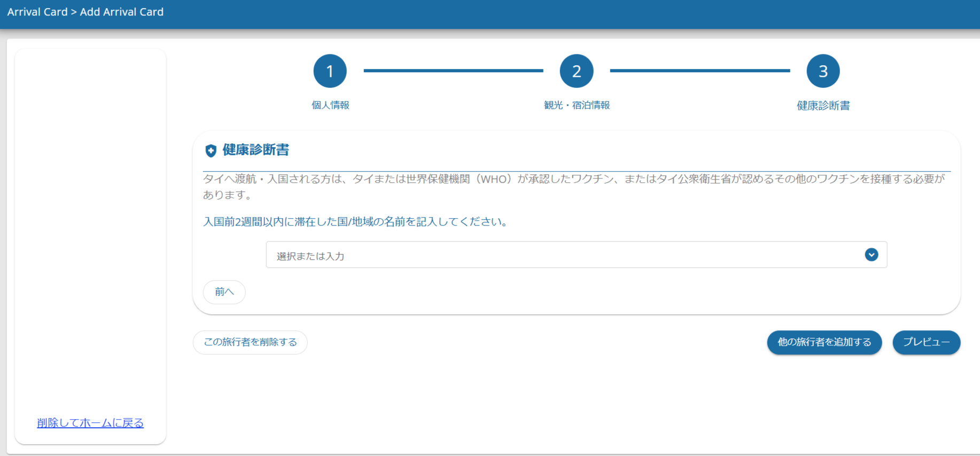Click the step 3 circle in the progress tracker
Screen dimensions: 980x456
pos(823,71)
